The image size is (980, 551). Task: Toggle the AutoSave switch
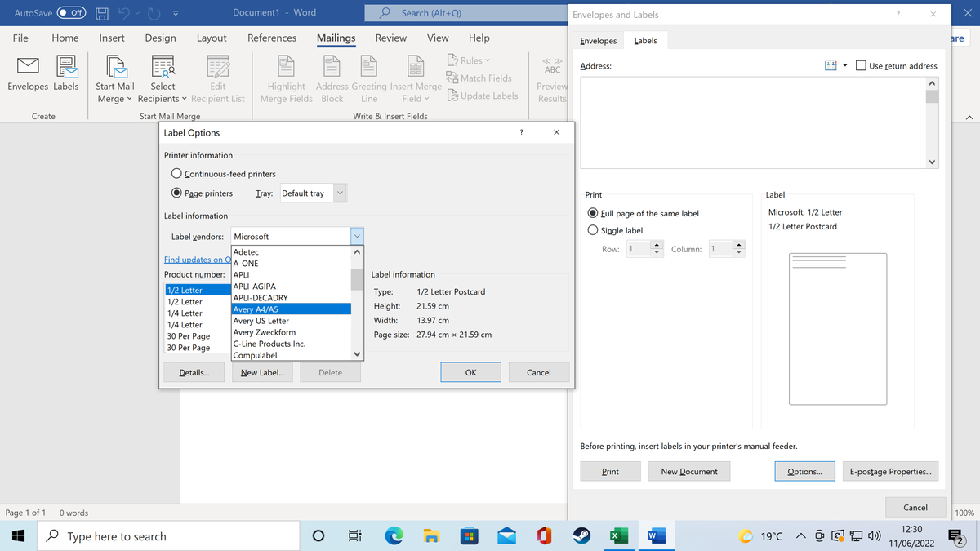pos(73,13)
